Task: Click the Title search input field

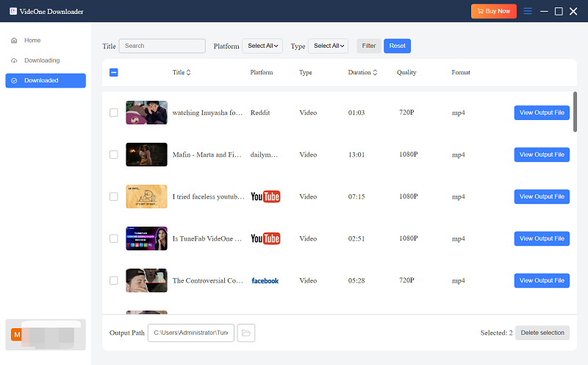Action: 162,46
